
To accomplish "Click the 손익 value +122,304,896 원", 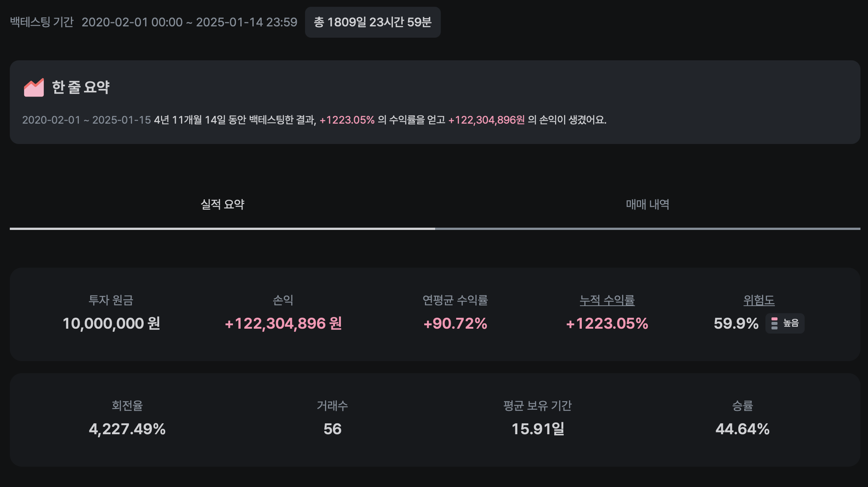I will [283, 323].
